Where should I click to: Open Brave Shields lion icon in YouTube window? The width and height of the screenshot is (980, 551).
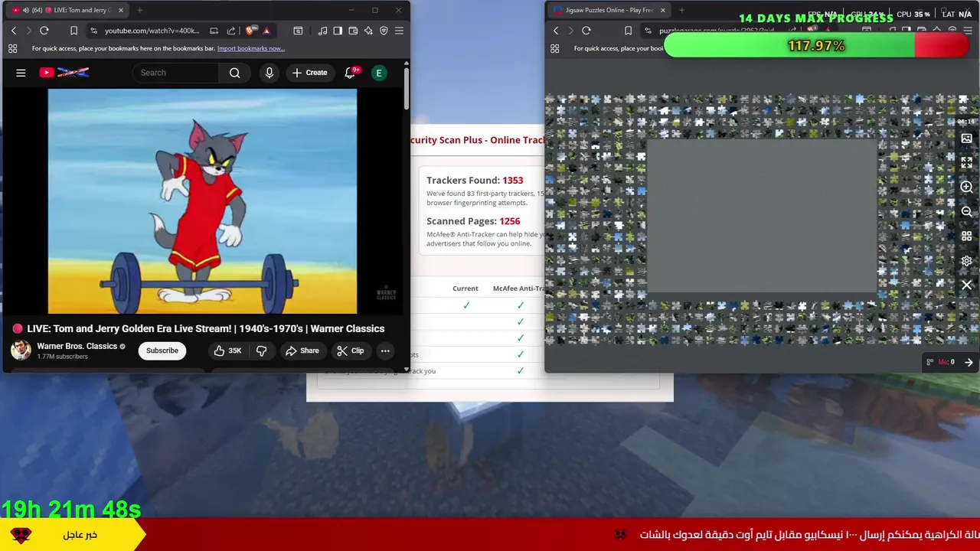tap(250, 31)
